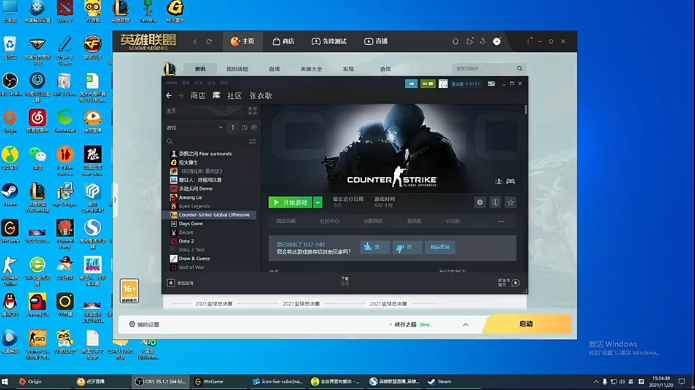The height and width of the screenshot is (390, 695).
Task: Toggle library grid collections view
Action: (x=252, y=111)
